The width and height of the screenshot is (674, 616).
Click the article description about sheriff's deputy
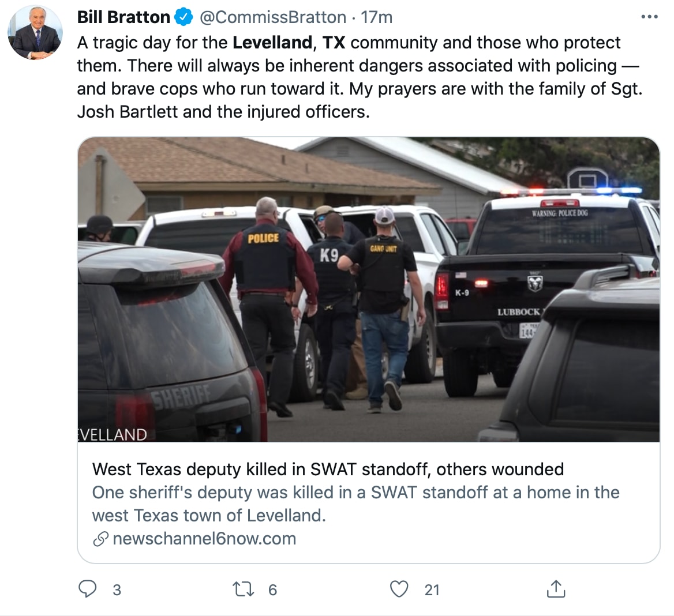(356, 504)
